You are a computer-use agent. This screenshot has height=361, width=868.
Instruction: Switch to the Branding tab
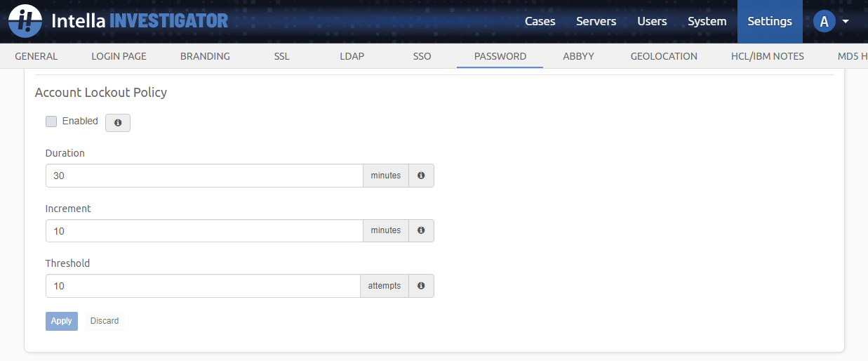(205, 56)
